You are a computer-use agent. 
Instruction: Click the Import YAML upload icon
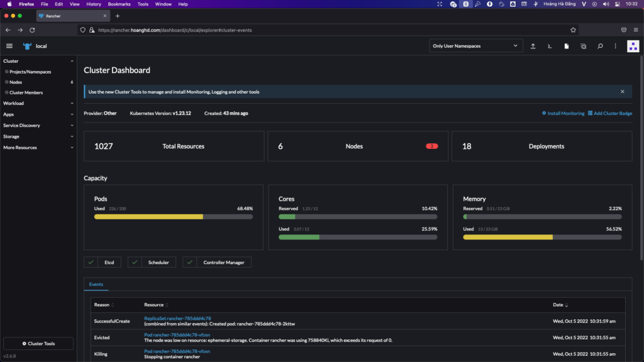pos(533,46)
